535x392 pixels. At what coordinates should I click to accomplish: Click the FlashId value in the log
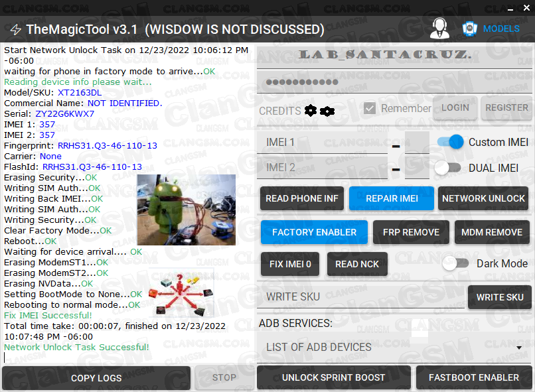tap(92, 167)
